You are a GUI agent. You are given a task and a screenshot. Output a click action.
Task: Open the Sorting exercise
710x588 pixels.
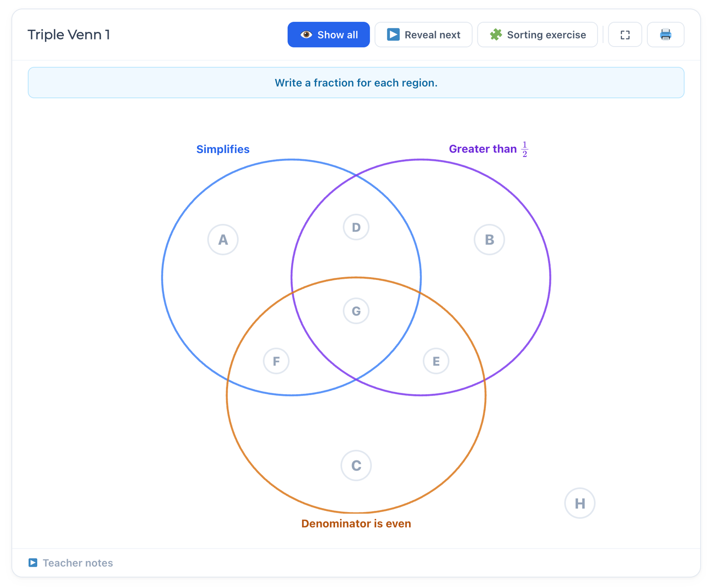coord(537,35)
